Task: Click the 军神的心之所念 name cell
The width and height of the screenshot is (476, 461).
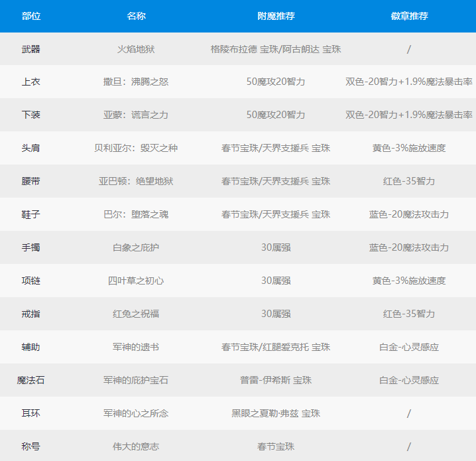Action: [136, 413]
